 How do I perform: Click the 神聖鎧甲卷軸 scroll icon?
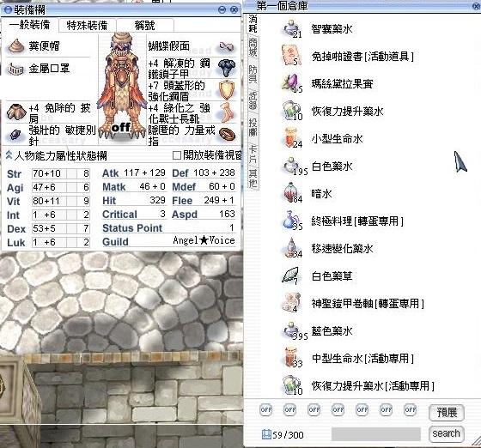291,303
